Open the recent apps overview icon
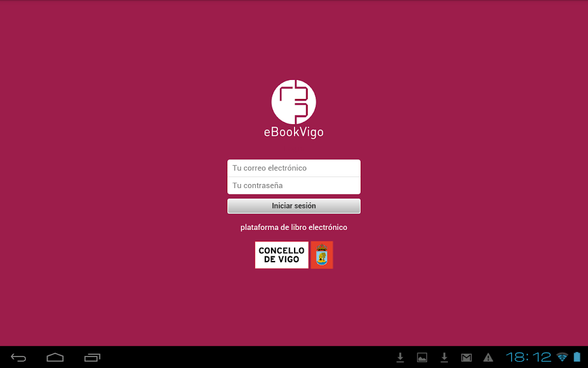Viewport: 588px width, 368px height. [92, 357]
